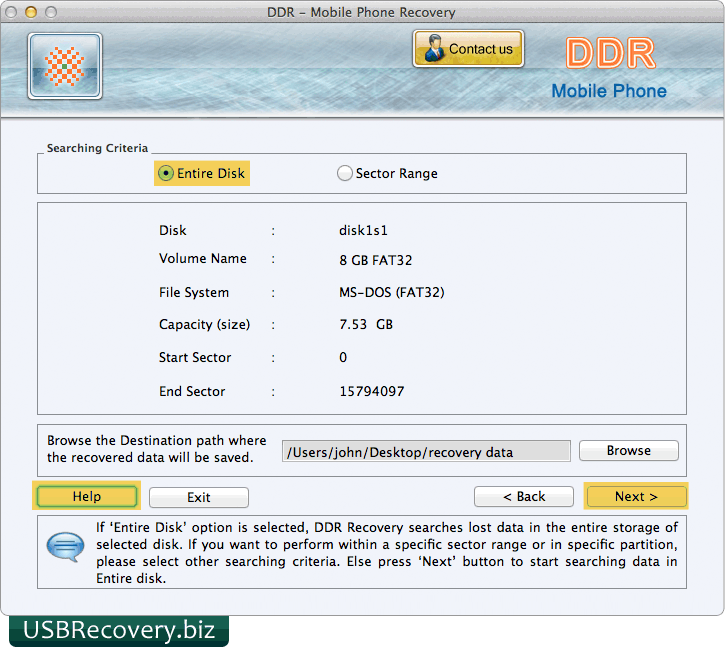Click the Exit button
Image resolution: width=725 pixels, height=647 pixels.
tap(199, 497)
